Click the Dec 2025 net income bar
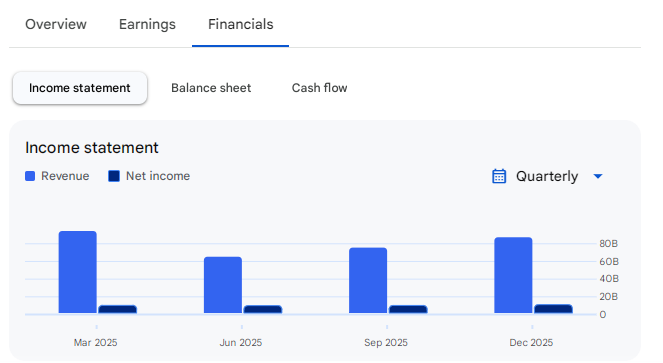The width and height of the screenshot is (663, 363). tap(553, 309)
